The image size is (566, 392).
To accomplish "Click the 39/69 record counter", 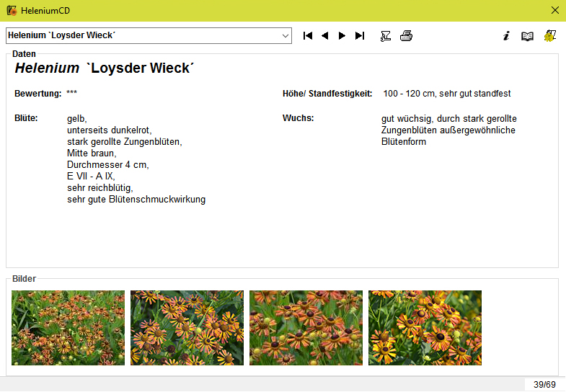I will [544, 385].
